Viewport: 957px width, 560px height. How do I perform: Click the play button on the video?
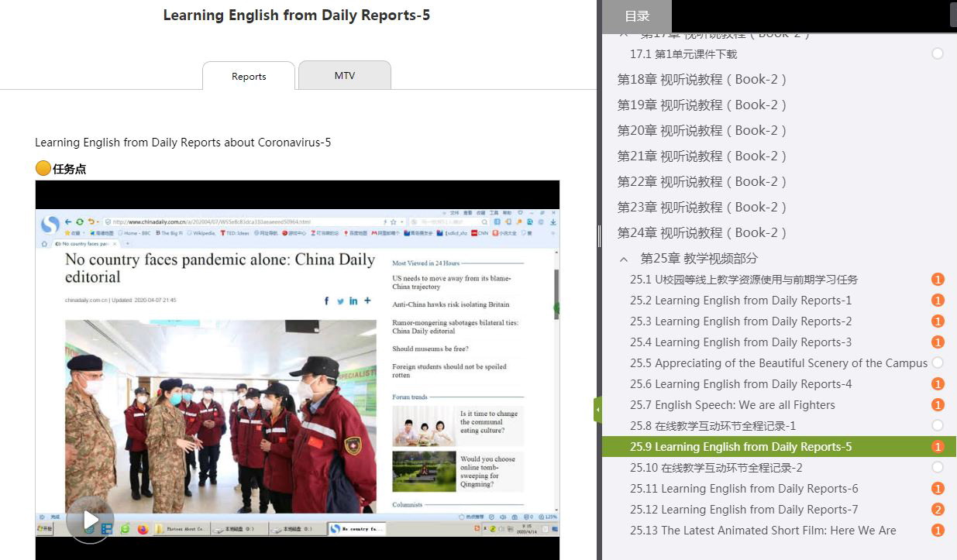tap(90, 520)
